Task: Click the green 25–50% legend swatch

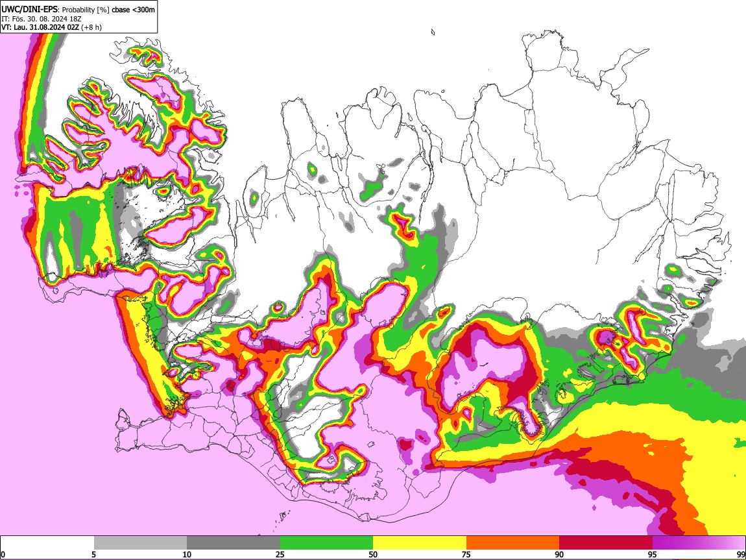Action: [x=326, y=543]
